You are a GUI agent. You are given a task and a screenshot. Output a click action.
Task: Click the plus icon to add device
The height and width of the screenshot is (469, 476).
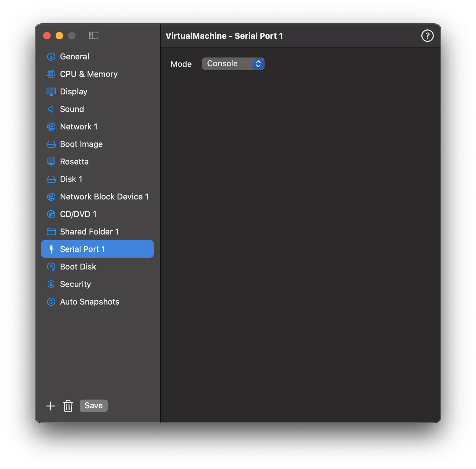(x=51, y=406)
